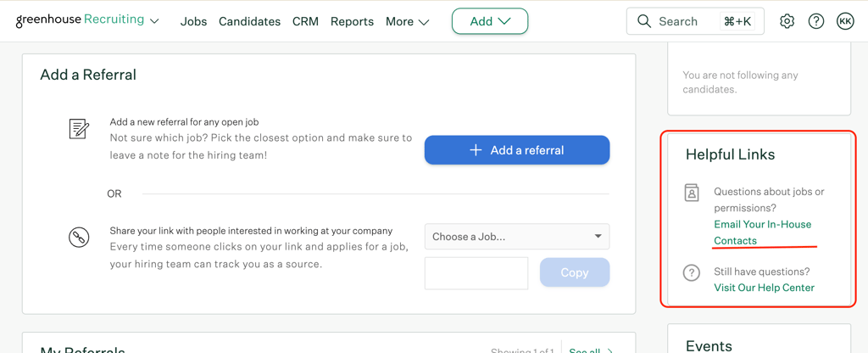Switch to the CRM section

click(305, 21)
